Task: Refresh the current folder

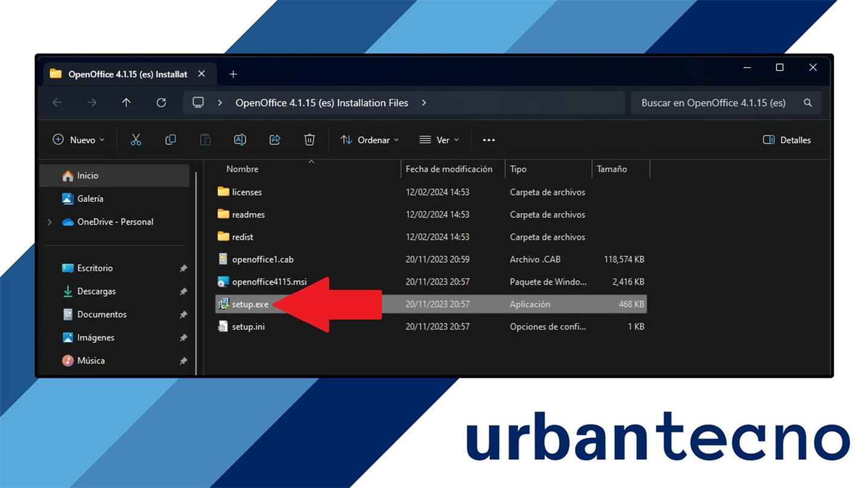Action: [x=161, y=103]
